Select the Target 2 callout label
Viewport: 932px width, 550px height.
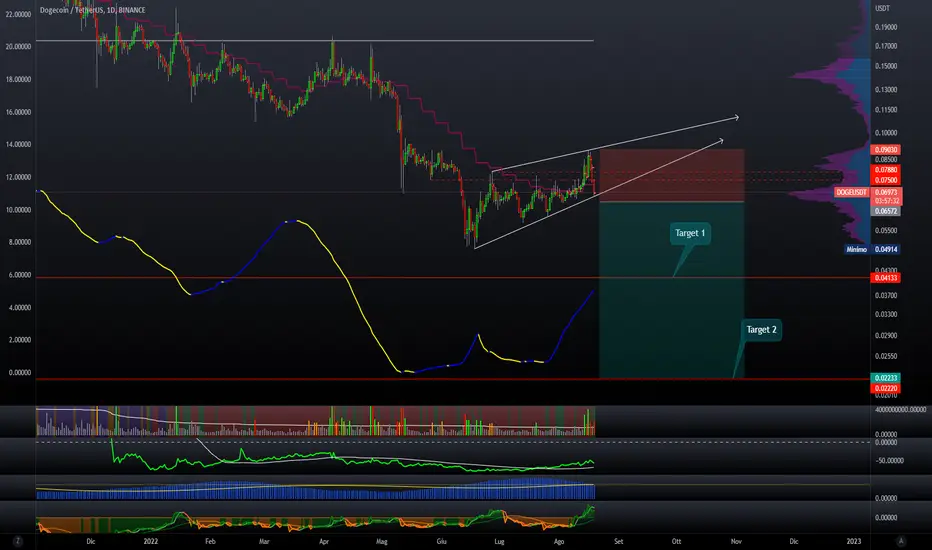(761, 329)
